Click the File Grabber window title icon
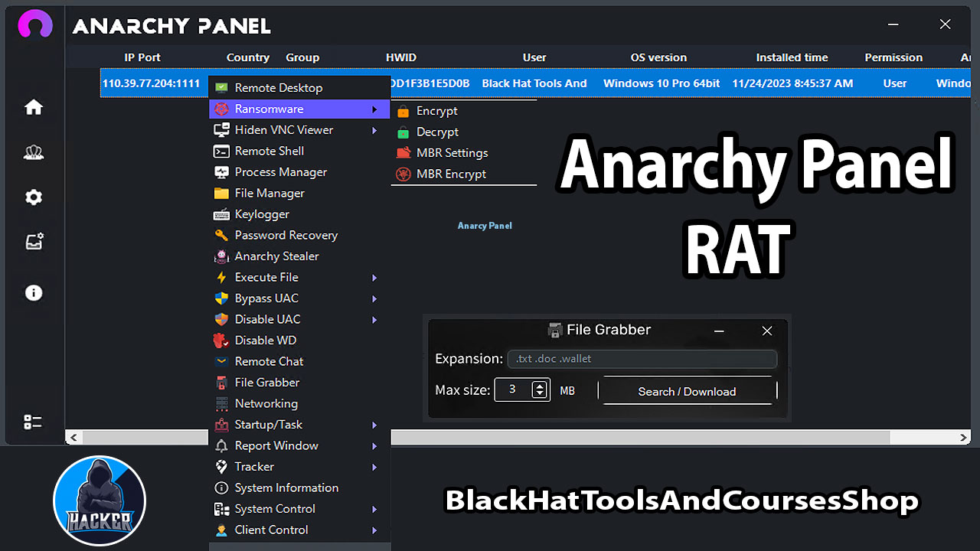Image resolution: width=980 pixels, height=551 pixels. point(554,330)
